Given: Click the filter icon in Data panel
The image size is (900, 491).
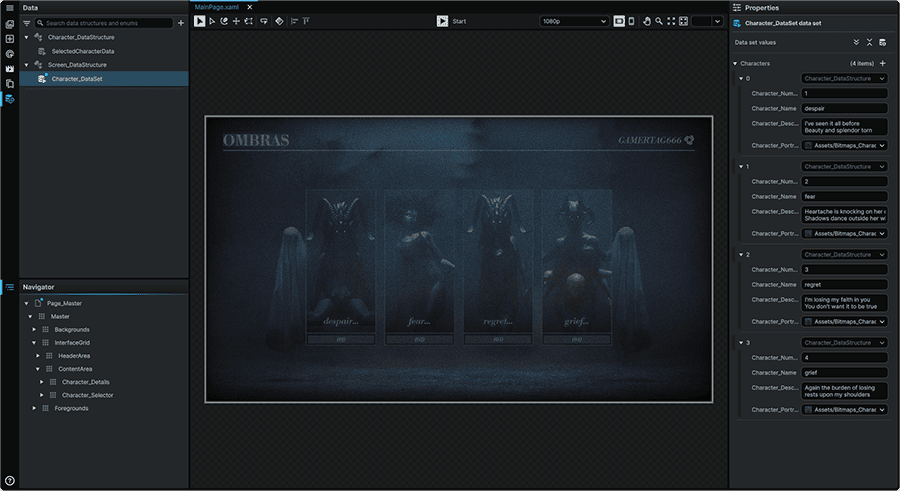Looking at the screenshot, I should point(26,23).
